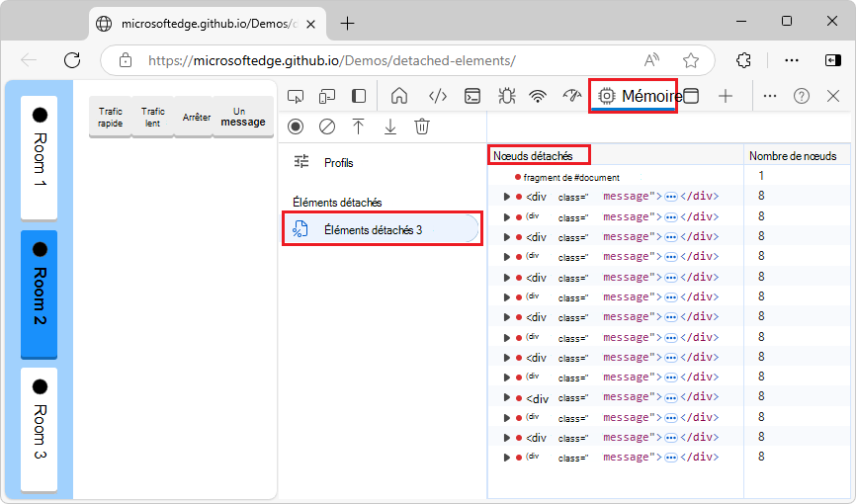The width and height of the screenshot is (856, 504).
Task: Click the Trafic rapide button
Action: 111,117
